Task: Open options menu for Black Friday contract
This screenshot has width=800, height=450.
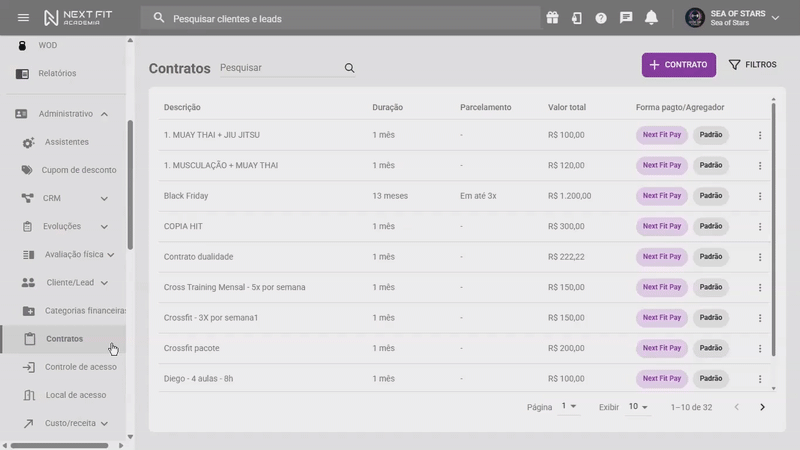Action: 760,196
